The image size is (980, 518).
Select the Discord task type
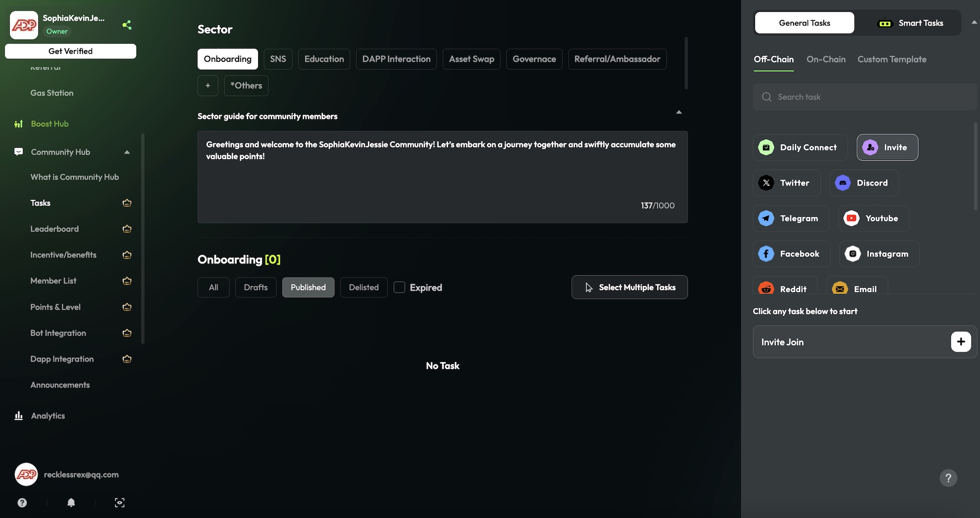coord(864,183)
